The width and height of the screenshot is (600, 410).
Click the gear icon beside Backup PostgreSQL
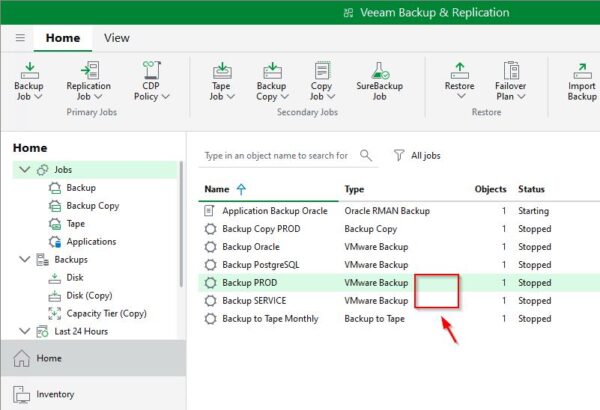[x=210, y=265]
